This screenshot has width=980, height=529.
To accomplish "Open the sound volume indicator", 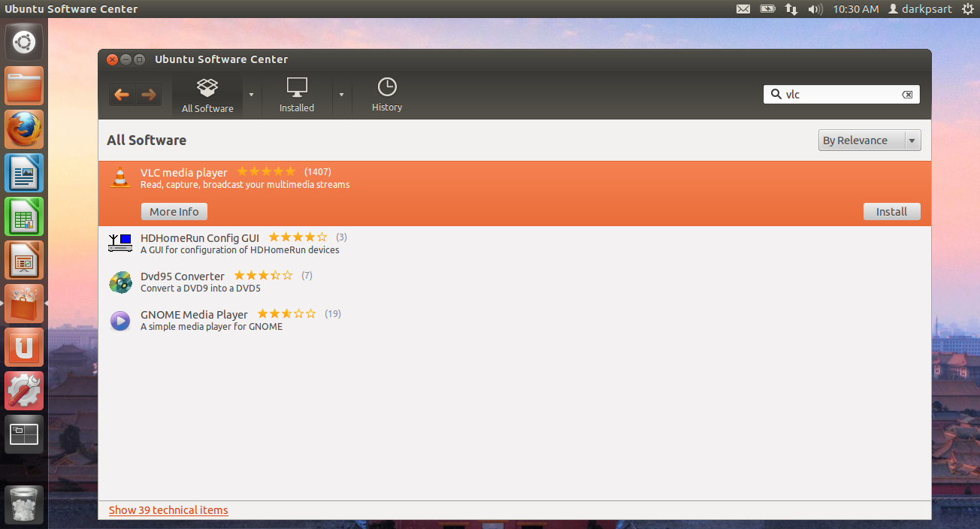I will pyautogui.click(x=815, y=9).
